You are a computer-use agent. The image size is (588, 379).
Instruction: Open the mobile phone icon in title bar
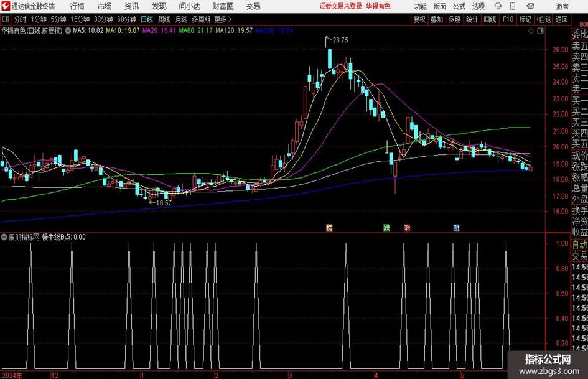(x=513, y=6)
